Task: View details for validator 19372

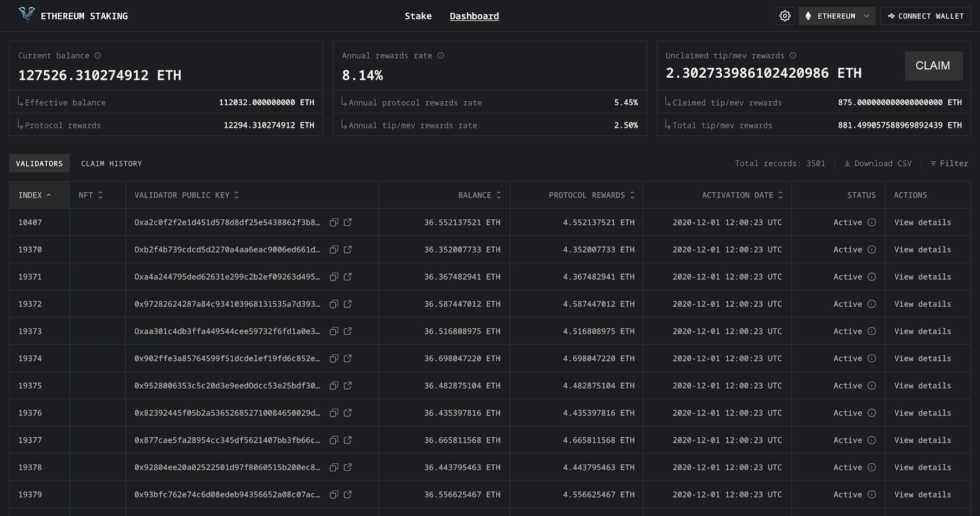Action: [x=922, y=304]
